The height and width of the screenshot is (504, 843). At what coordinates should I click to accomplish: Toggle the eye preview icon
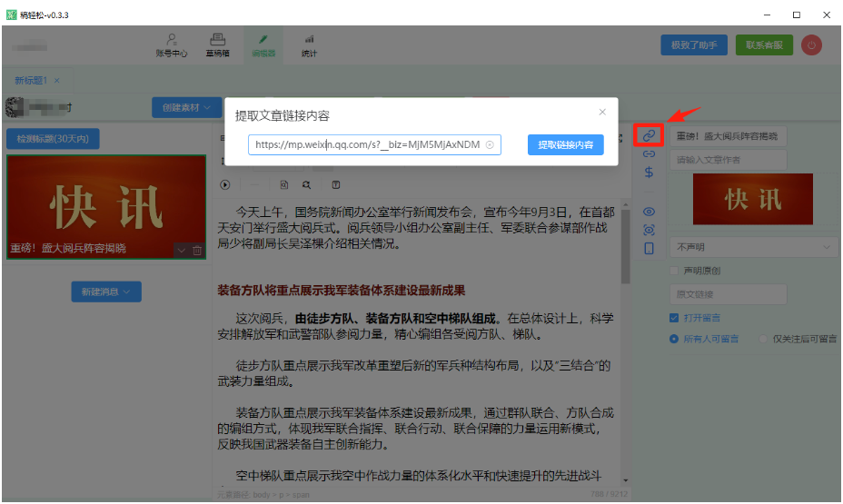[x=649, y=211]
